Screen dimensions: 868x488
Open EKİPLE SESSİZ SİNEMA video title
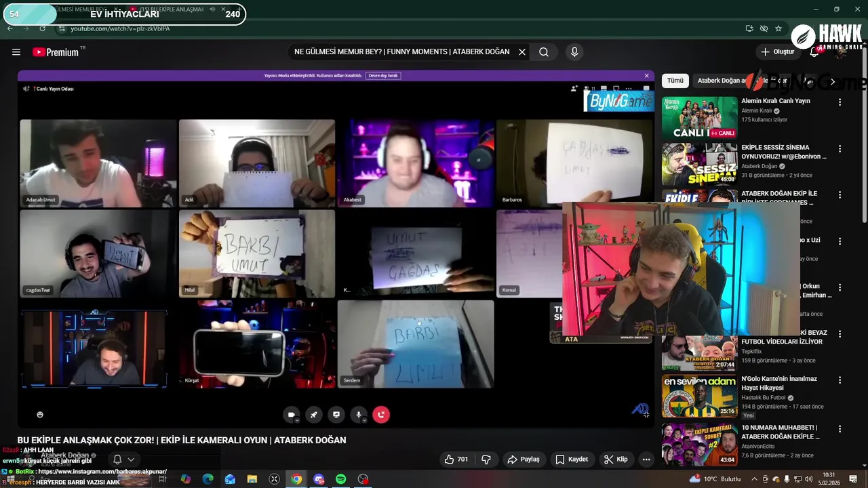(x=783, y=152)
